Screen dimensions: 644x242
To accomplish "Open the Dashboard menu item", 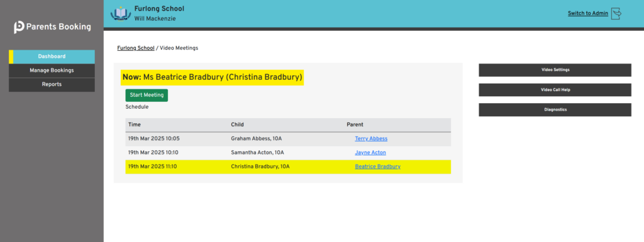I will click(52, 57).
